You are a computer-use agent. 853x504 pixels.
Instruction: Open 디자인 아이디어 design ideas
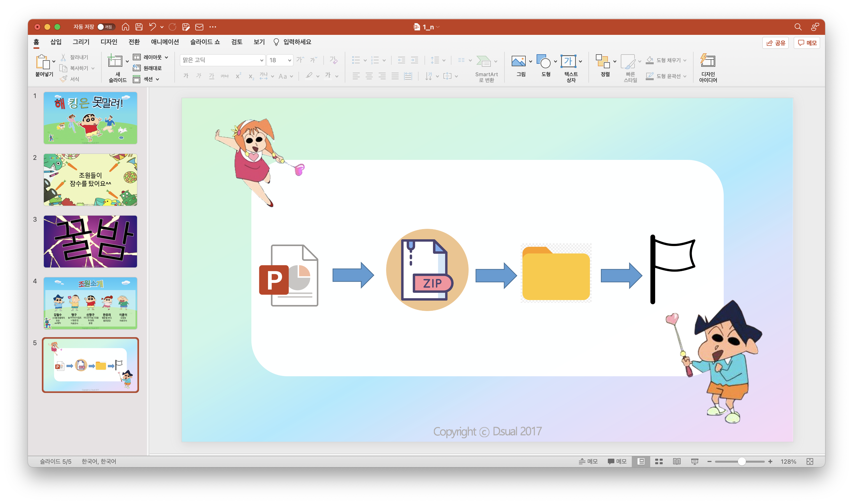pos(708,62)
